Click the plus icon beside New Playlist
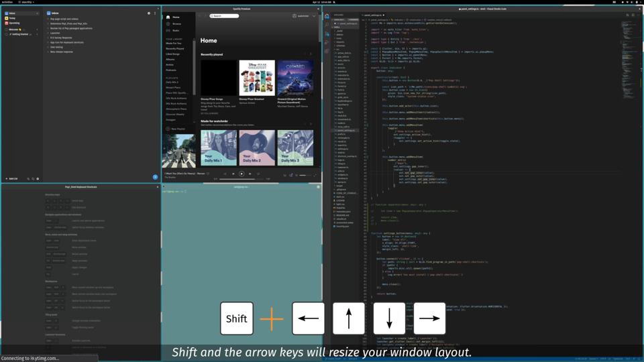Screen dimensions: 644x362 point(168,129)
